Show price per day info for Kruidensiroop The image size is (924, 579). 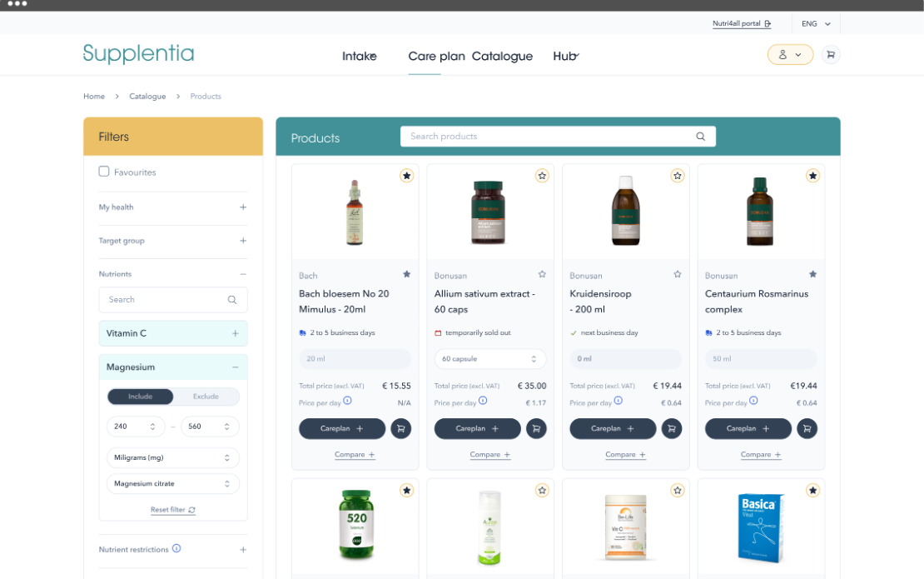(618, 401)
